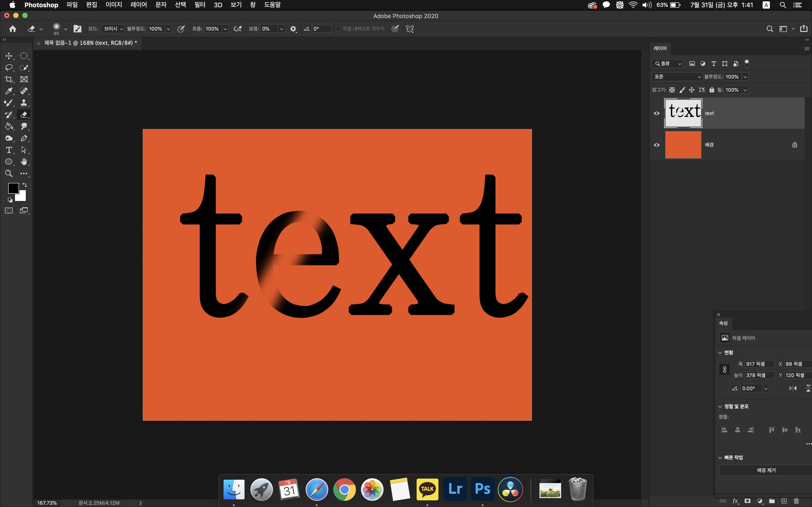Click the Clone Stamp tool
Screen dimensions: 812x507
click(24, 103)
